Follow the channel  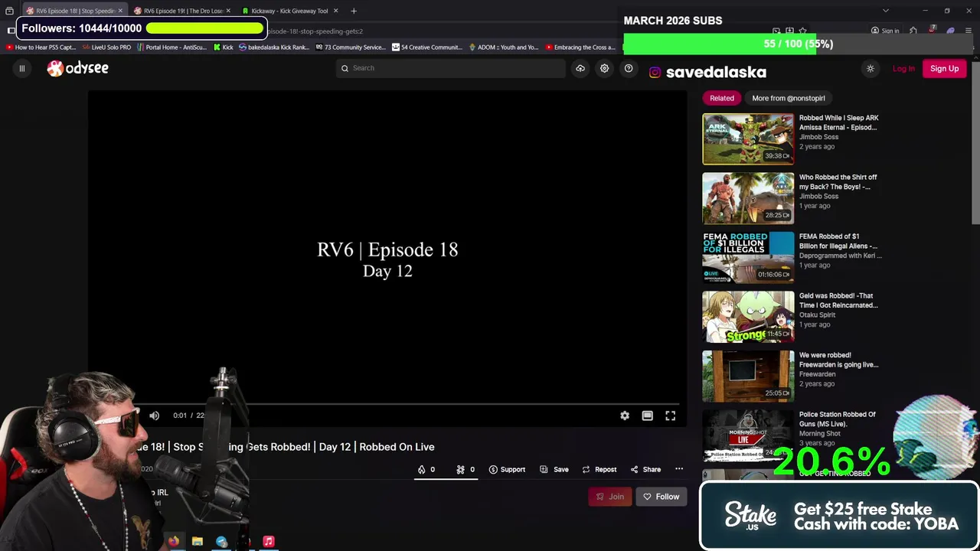661,497
